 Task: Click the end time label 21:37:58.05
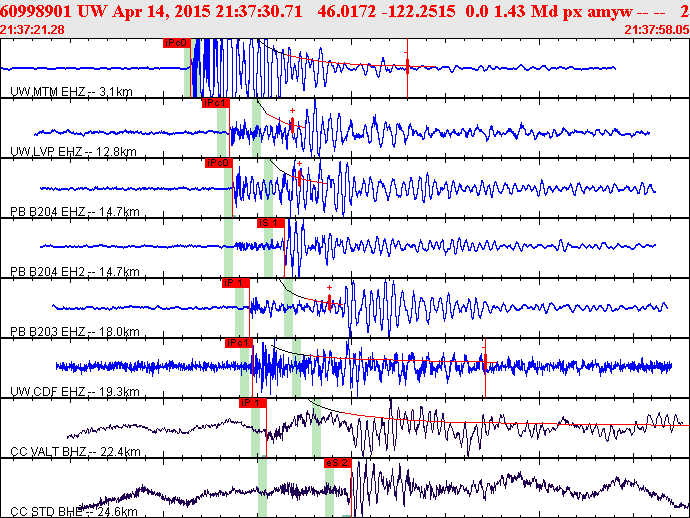(657, 30)
